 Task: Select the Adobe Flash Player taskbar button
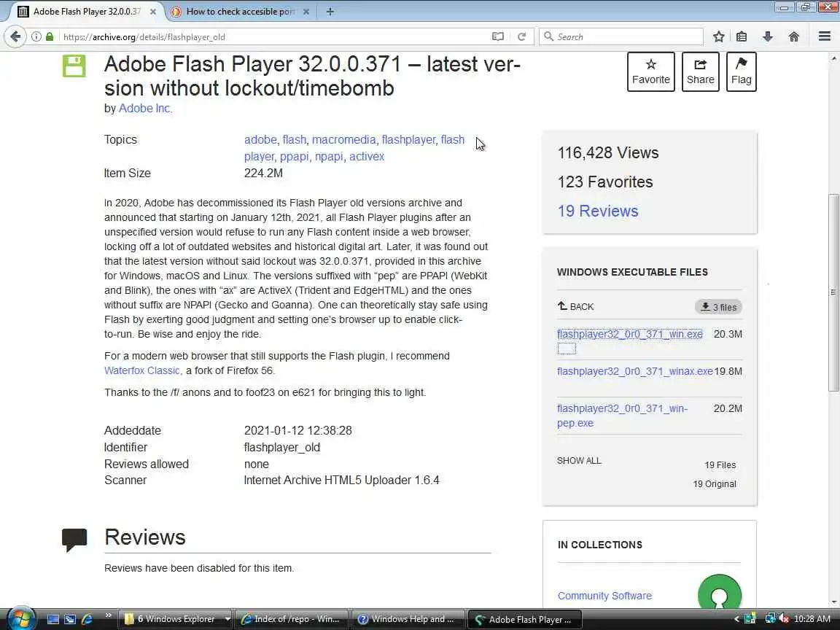[524, 619]
